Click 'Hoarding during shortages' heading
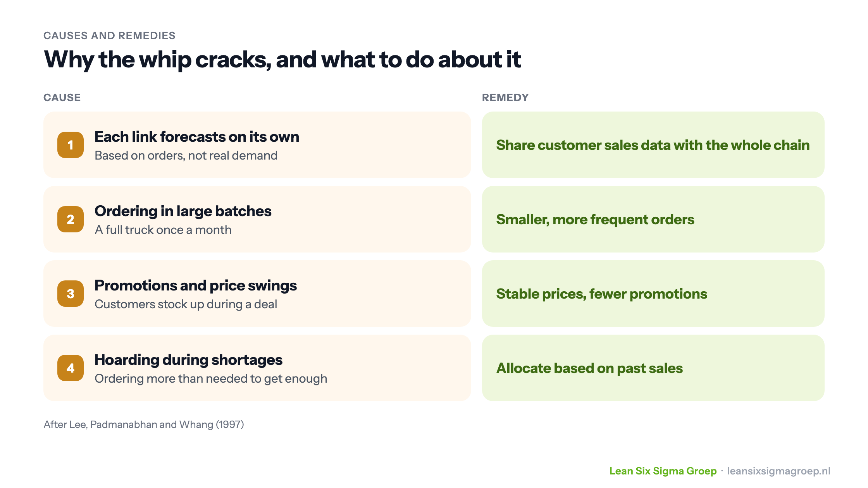 [188, 360]
